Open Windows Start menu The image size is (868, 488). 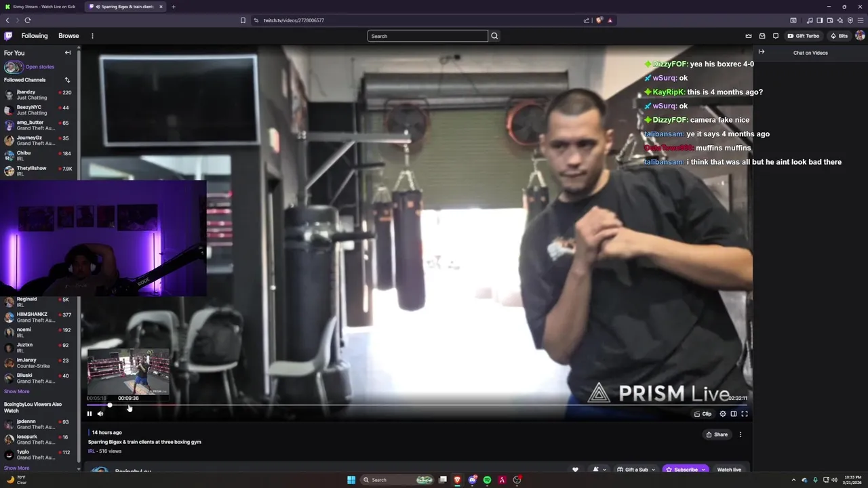(351, 480)
